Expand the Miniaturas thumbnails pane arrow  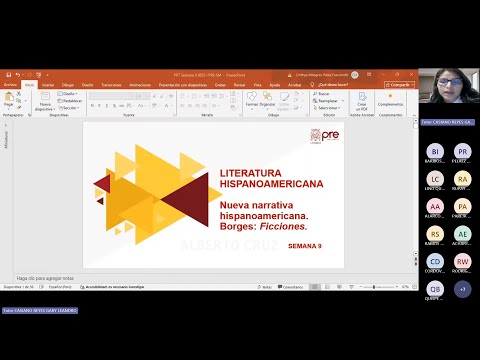click(6, 126)
